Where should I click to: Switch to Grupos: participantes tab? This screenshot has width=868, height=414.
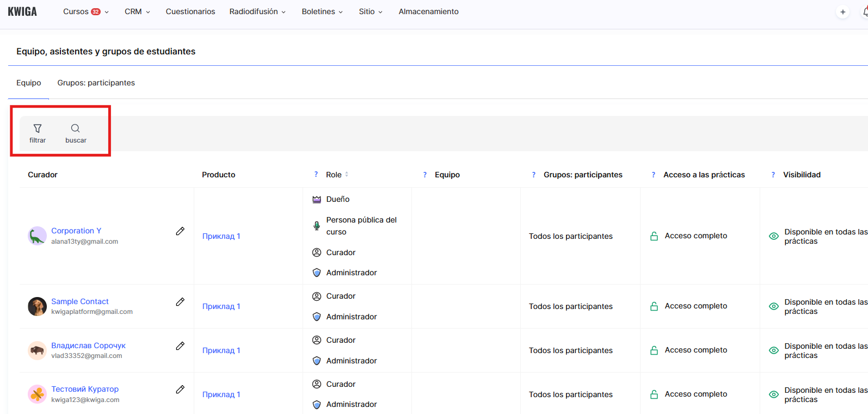coord(96,83)
